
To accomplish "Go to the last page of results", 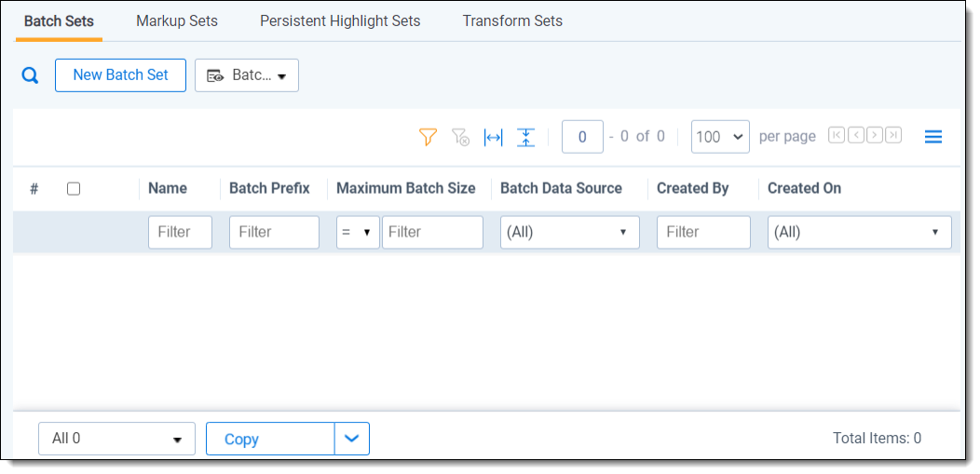I will tap(893, 136).
